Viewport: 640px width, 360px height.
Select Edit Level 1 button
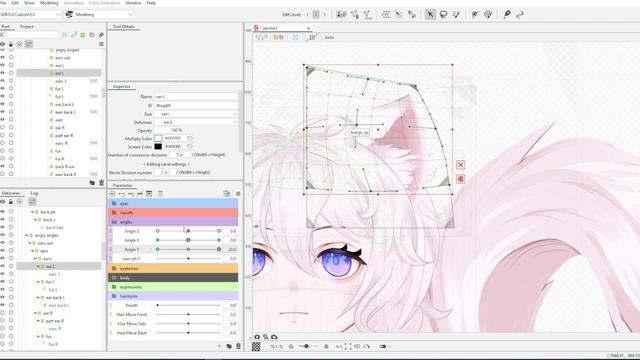(307, 14)
